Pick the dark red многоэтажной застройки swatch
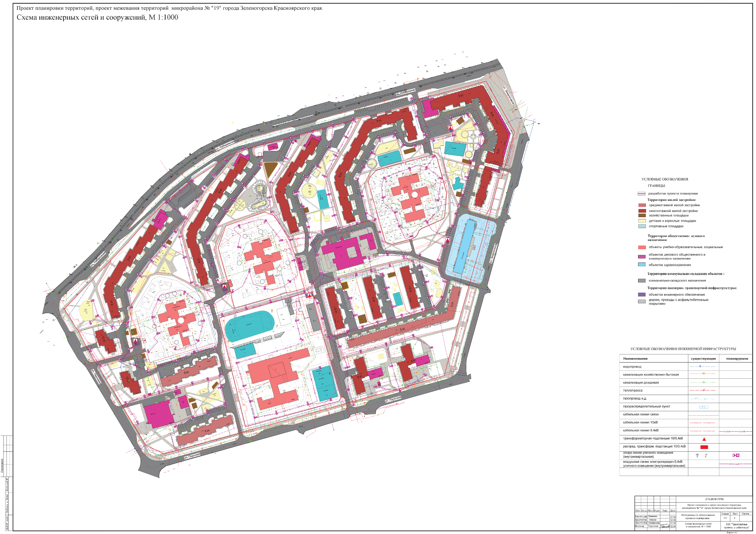The image size is (756, 534). (642, 211)
